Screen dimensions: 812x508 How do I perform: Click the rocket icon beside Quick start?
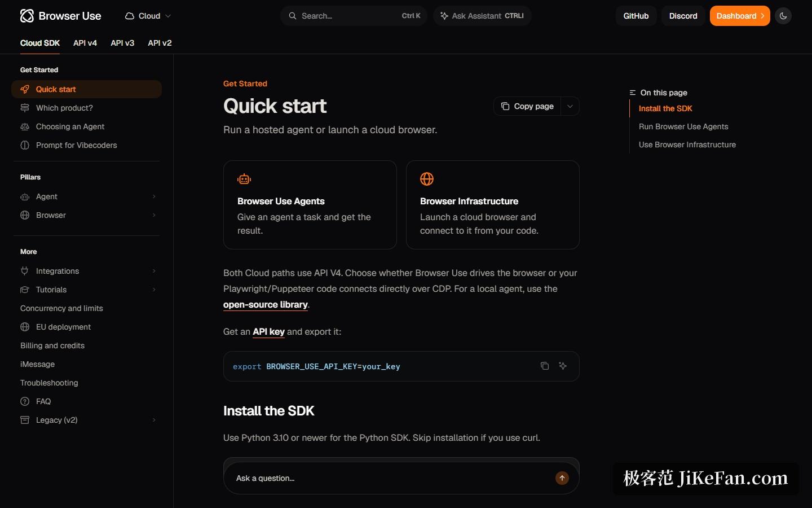click(x=25, y=89)
